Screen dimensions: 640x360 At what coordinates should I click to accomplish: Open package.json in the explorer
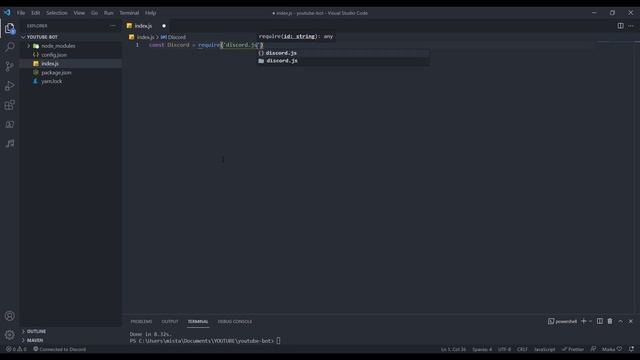click(x=72, y=72)
